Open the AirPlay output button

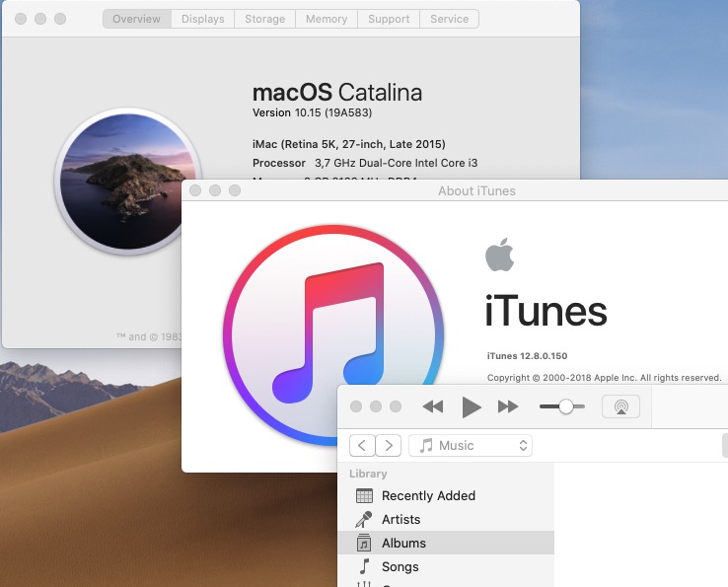point(620,406)
